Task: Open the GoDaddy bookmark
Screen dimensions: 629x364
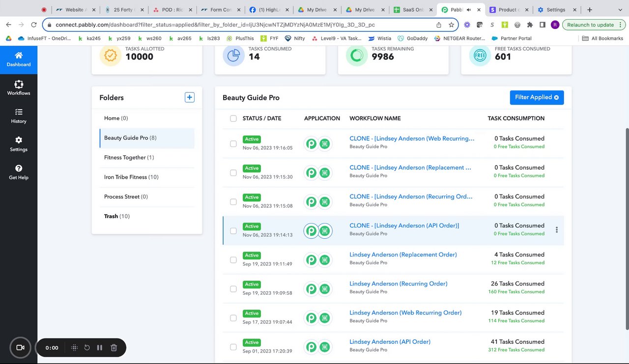Action: click(412, 38)
